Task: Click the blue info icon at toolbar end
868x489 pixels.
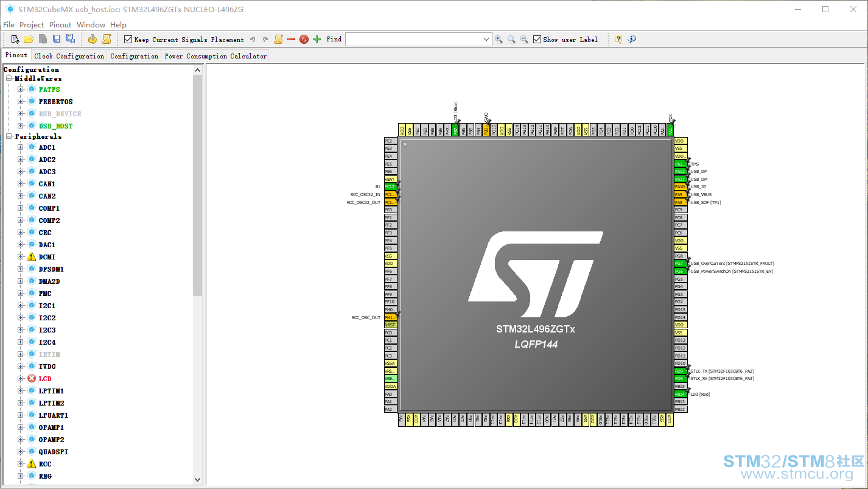Action: click(632, 40)
